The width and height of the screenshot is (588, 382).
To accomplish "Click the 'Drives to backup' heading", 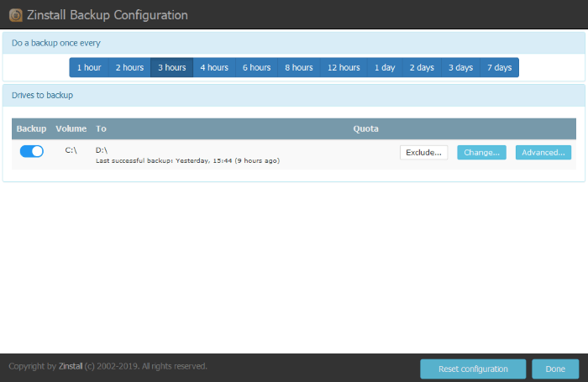I will click(x=42, y=95).
